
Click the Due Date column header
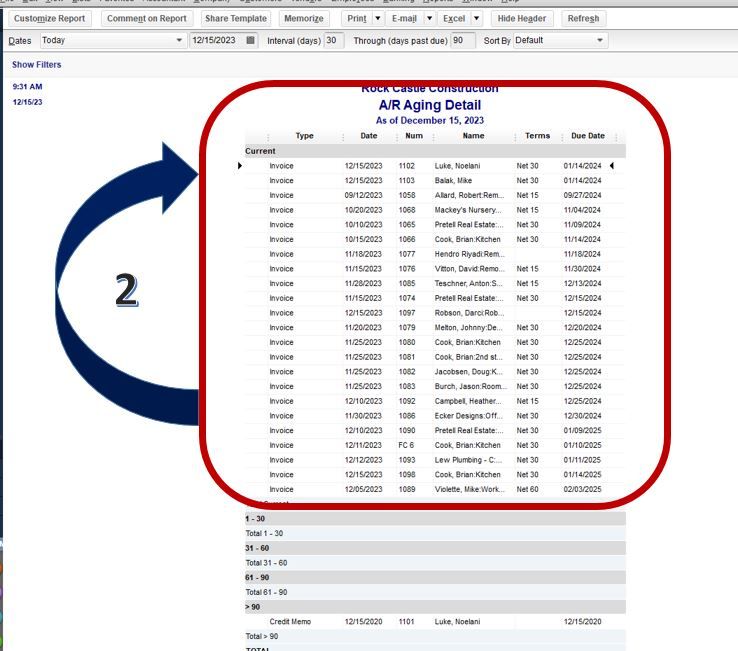point(588,136)
